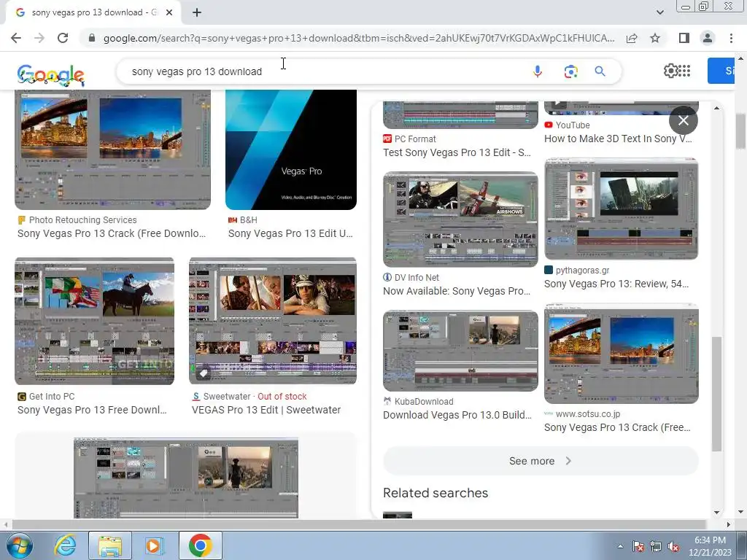This screenshot has width=747, height=560.
Task: Open Windows Media Player from taskbar
Action: click(154, 545)
